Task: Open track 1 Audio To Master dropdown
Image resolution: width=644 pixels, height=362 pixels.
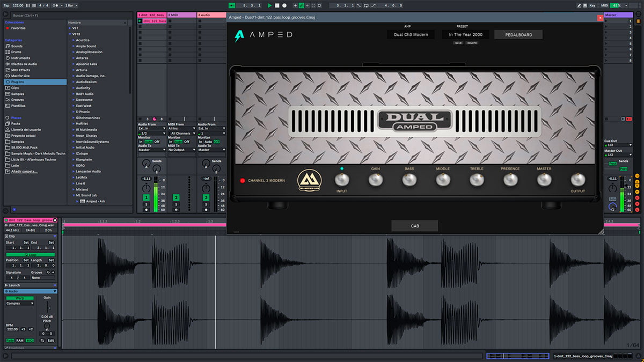Action: tap(152, 150)
